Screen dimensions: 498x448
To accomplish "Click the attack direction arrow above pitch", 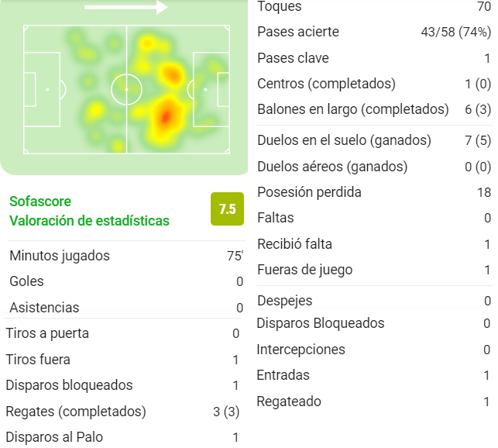I will click(126, 7).
